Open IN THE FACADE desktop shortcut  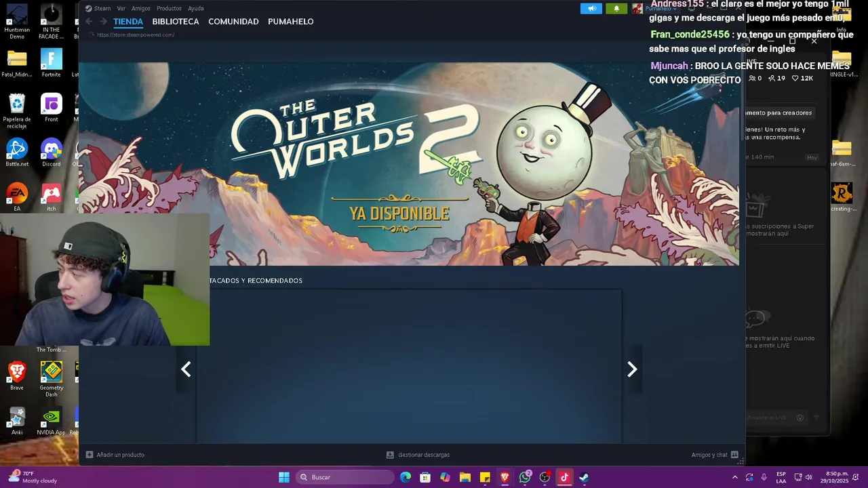(x=51, y=22)
